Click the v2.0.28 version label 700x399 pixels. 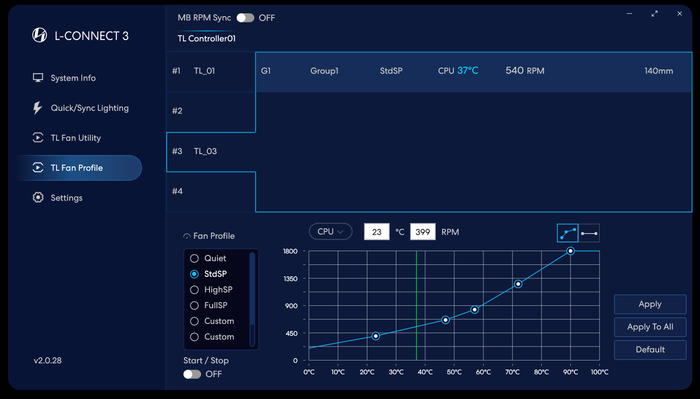coord(48,361)
